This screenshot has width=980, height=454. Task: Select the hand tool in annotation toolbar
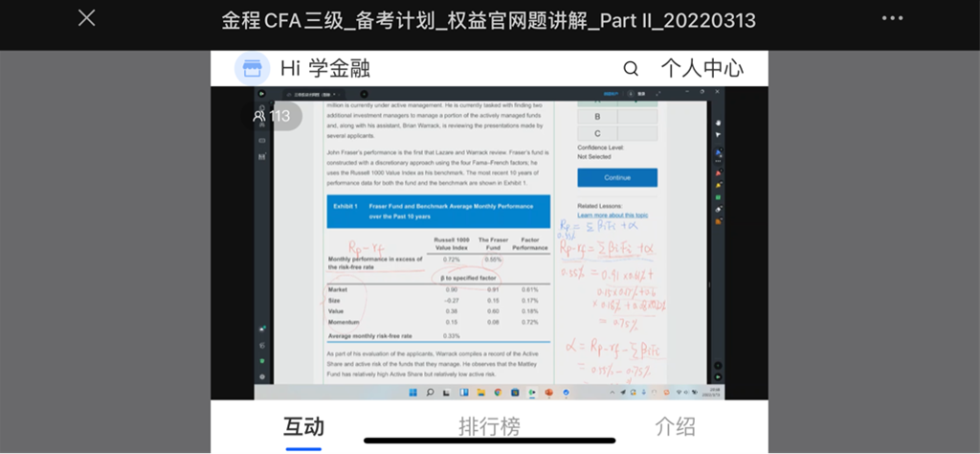tap(718, 122)
